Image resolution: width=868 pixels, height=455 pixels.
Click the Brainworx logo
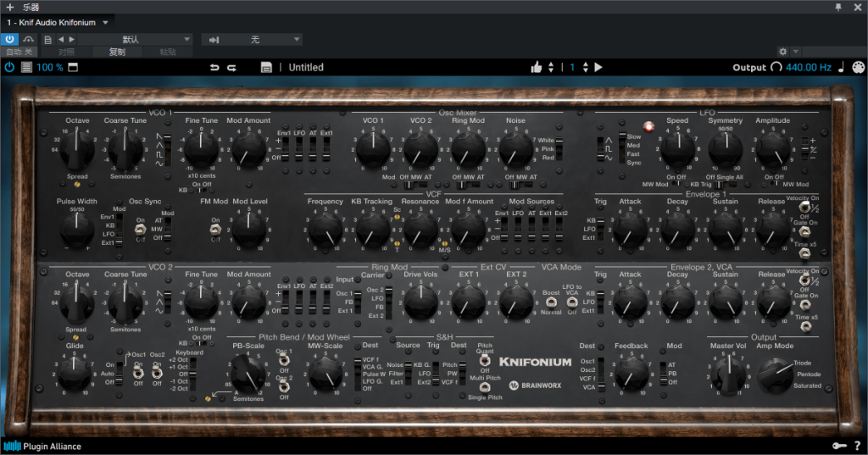point(535,386)
